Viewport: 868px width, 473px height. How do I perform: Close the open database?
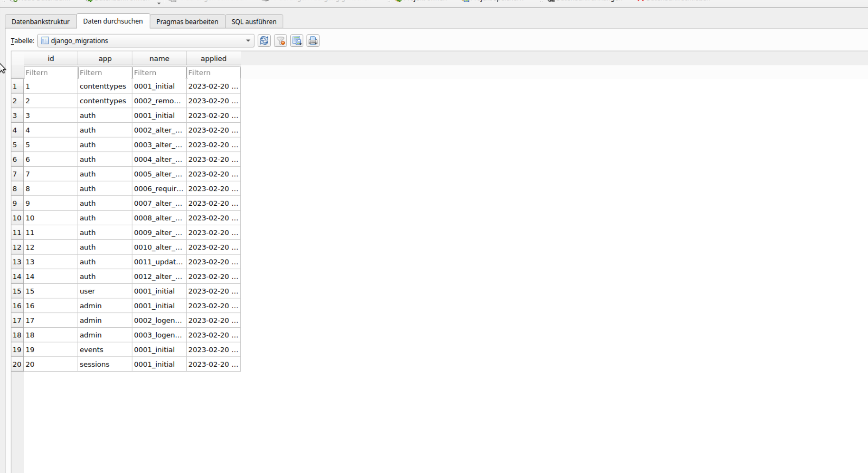(675, 2)
